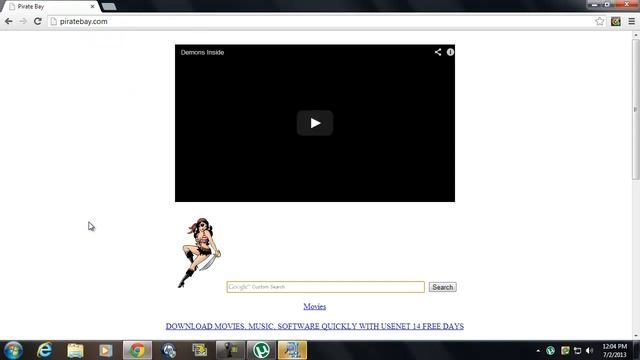Open the uTorrent taskbar icon
The width and height of the screenshot is (640, 360).
pyautogui.click(x=261, y=350)
